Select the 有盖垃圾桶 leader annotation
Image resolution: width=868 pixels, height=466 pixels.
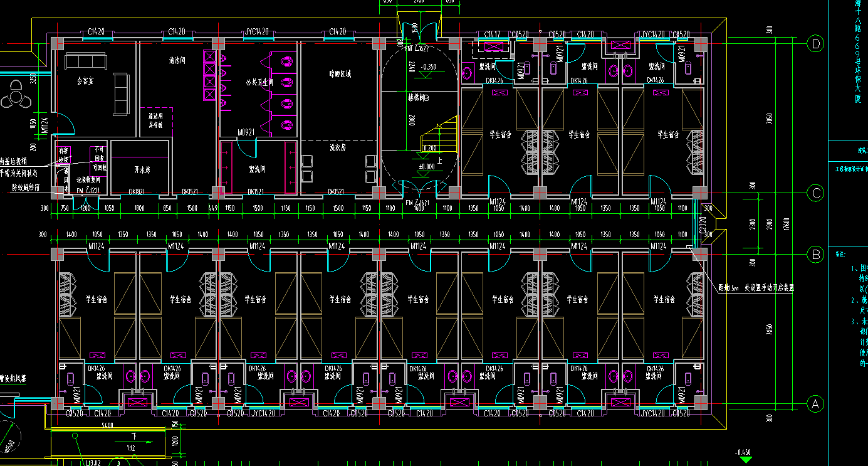[12, 161]
